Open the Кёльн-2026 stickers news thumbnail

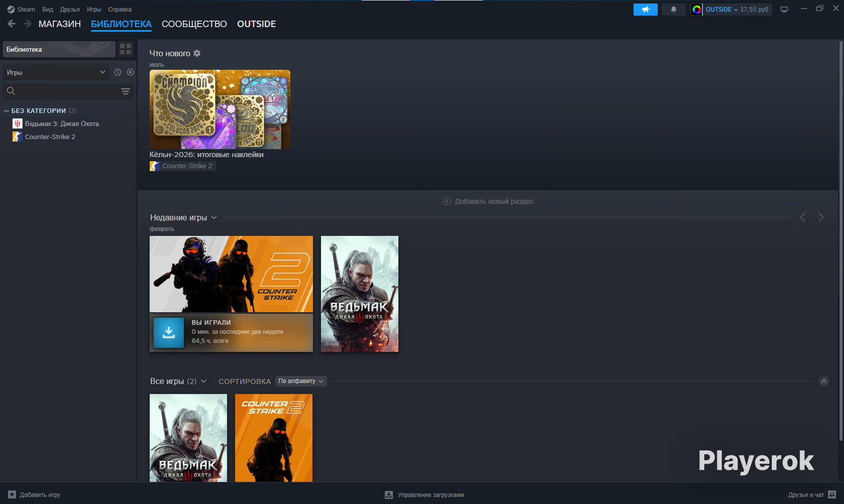(x=220, y=109)
